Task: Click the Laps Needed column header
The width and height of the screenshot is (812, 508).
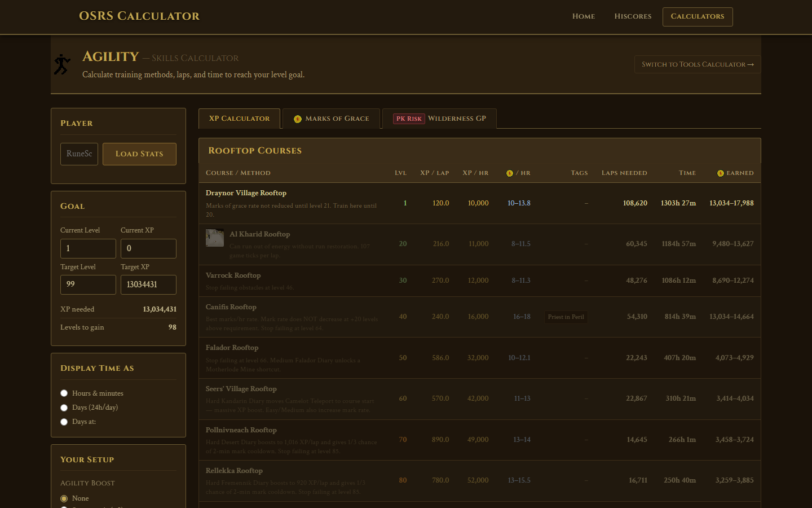Action: 624,173
